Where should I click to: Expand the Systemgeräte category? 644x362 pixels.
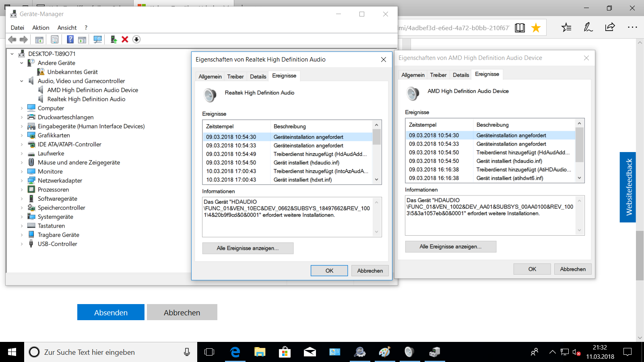click(22, 217)
